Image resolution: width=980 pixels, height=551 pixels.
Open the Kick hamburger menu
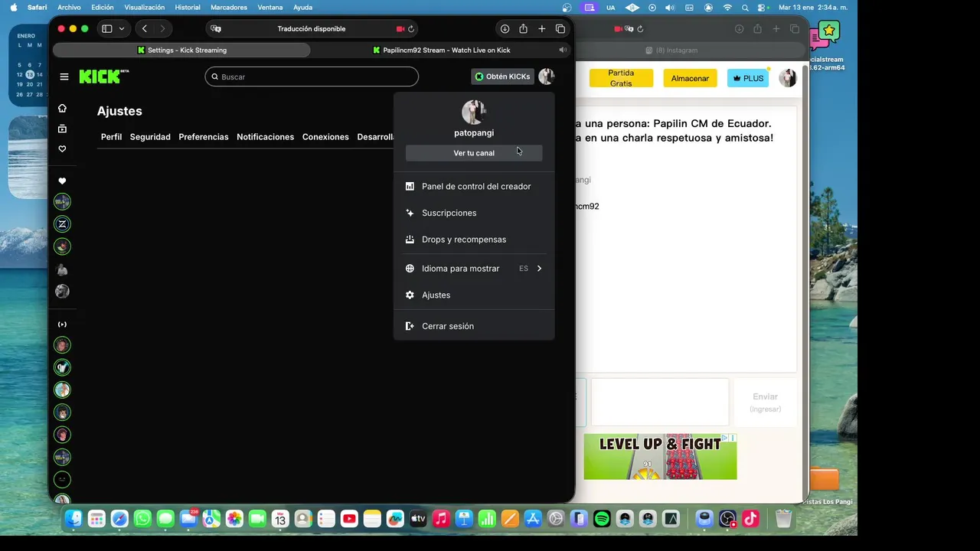(x=64, y=77)
